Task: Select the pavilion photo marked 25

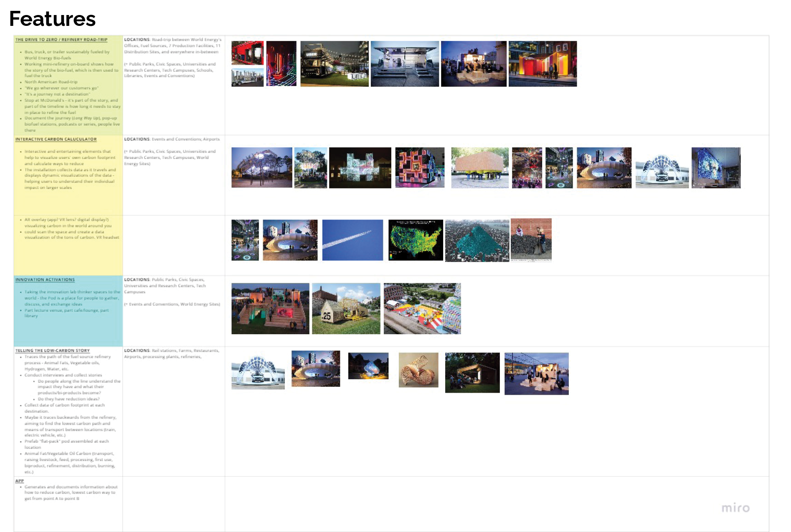Action: tap(346, 309)
